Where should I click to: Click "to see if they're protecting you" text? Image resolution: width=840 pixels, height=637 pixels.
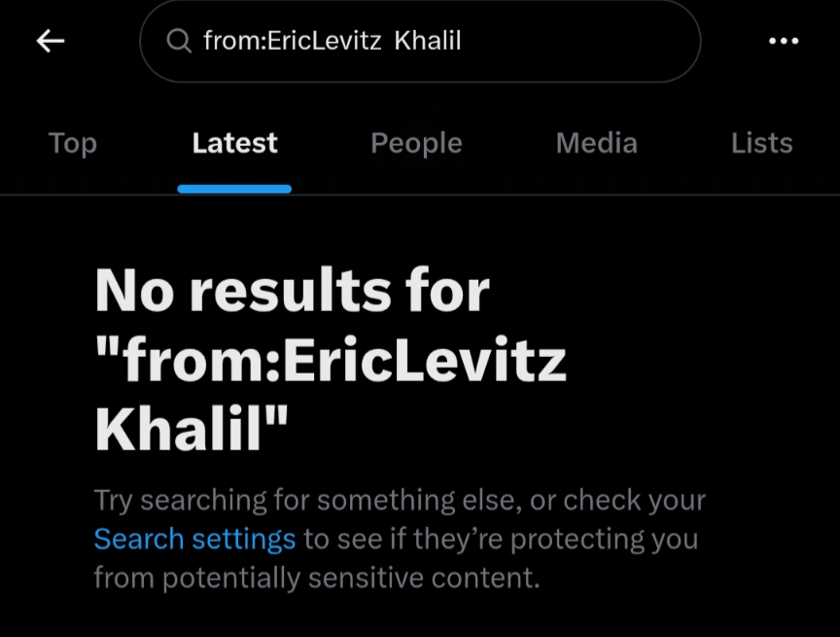[x=501, y=539]
